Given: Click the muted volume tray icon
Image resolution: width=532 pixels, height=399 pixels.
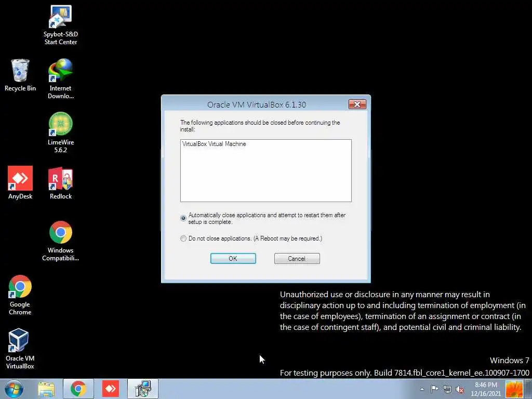Looking at the screenshot, I should [460, 390].
